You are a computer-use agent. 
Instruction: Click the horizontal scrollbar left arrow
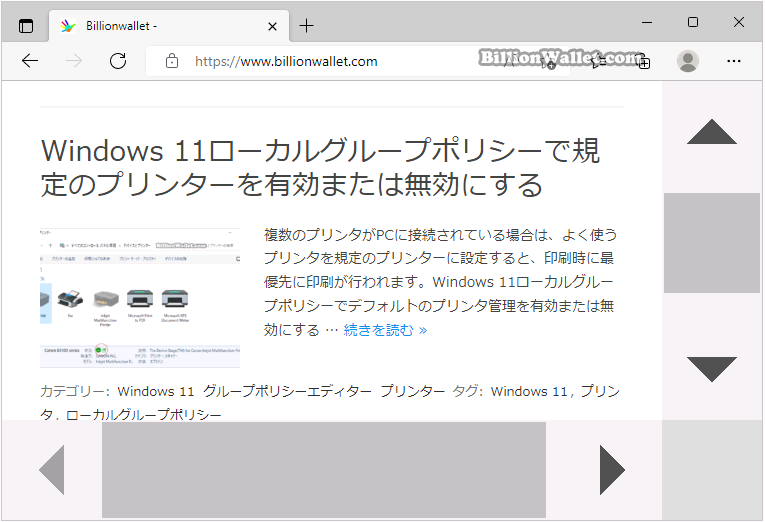tap(52, 470)
